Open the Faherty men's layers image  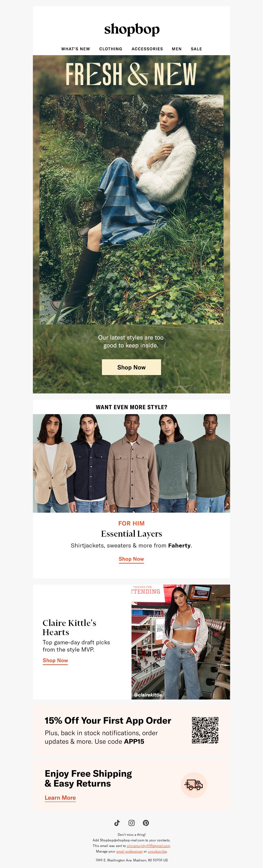point(131,463)
